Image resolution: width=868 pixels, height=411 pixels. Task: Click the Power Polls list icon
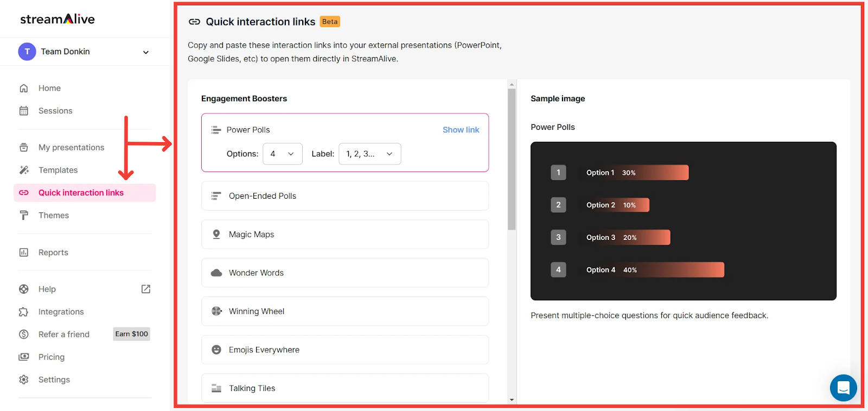[x=216, y=130]
